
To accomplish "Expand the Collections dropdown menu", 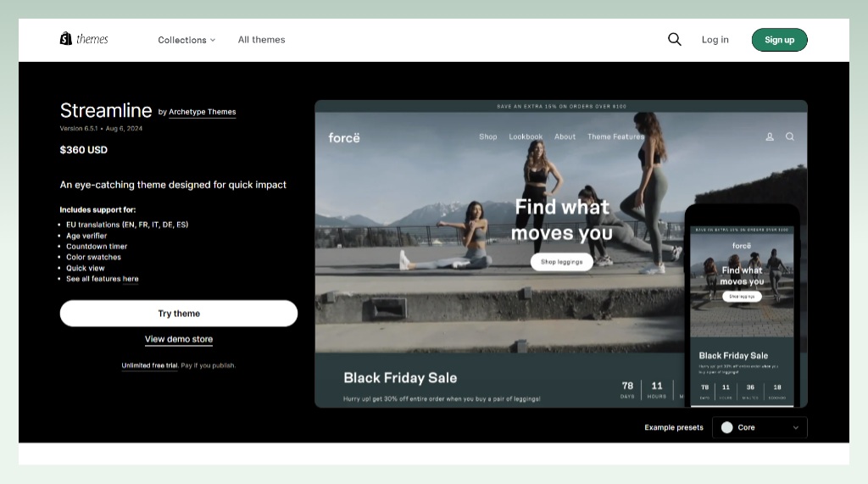I will pyautogui.click(x=186, y=40).
